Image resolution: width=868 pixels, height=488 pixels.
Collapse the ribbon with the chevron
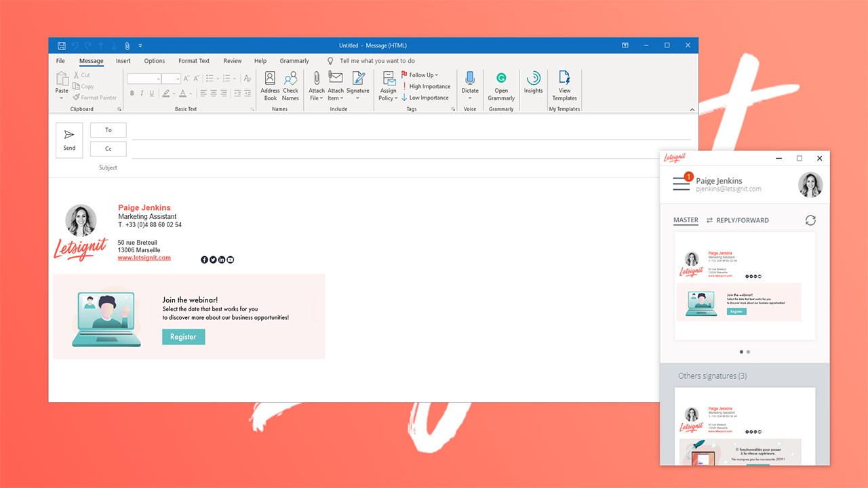pyautogui.click(x=692, y=109)
